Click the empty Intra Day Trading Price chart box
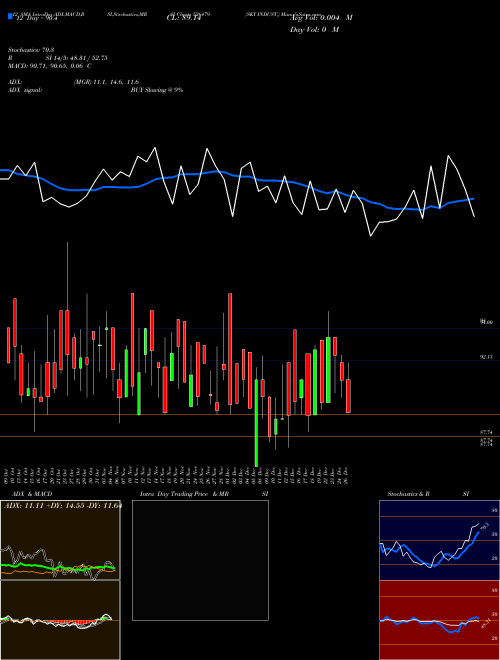 click(200, 560)
